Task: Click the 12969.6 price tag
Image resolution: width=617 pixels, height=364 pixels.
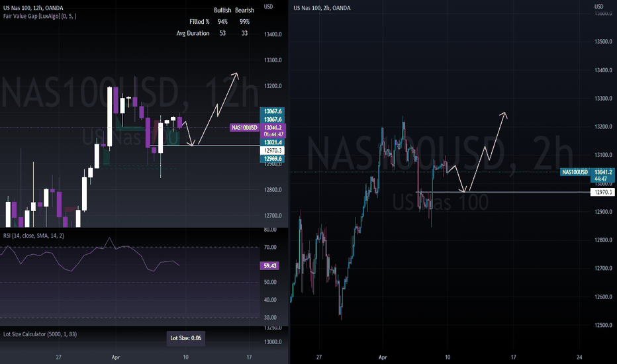Action: [273, 159]
